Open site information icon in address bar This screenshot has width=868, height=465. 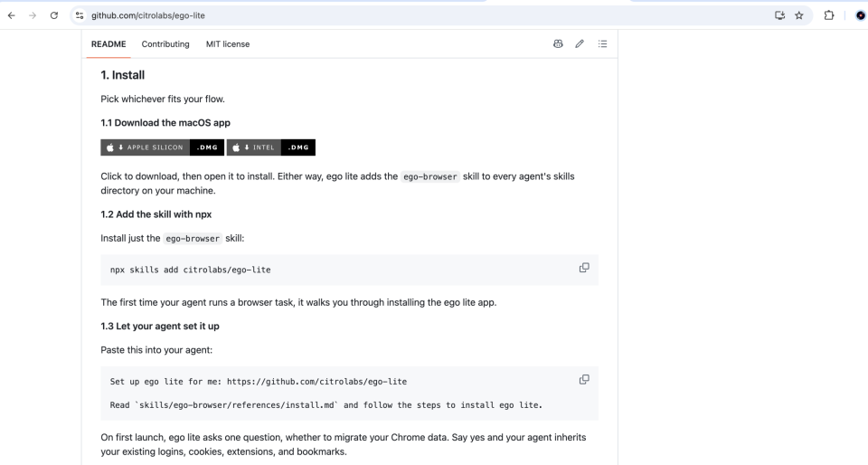coord(80,15)
